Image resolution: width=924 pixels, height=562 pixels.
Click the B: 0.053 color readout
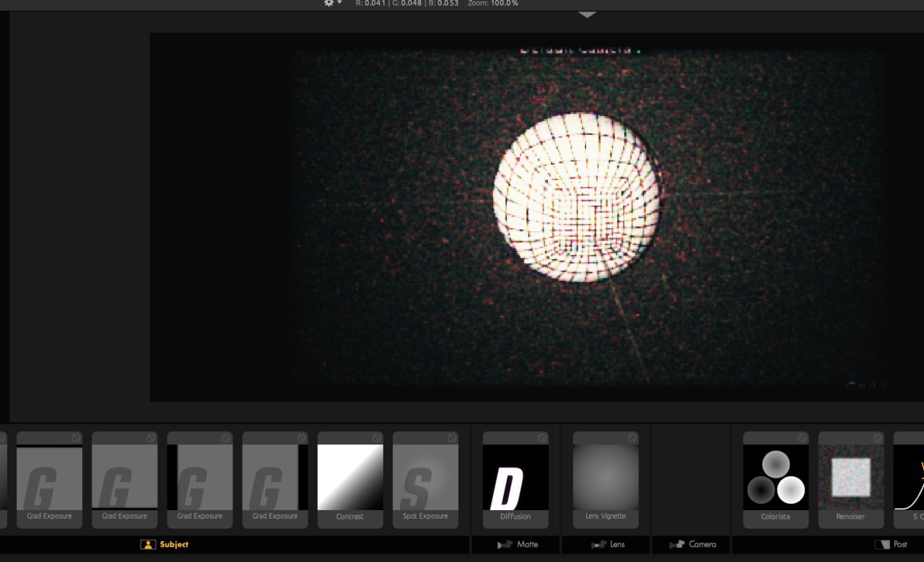click(x=443, y=3)
